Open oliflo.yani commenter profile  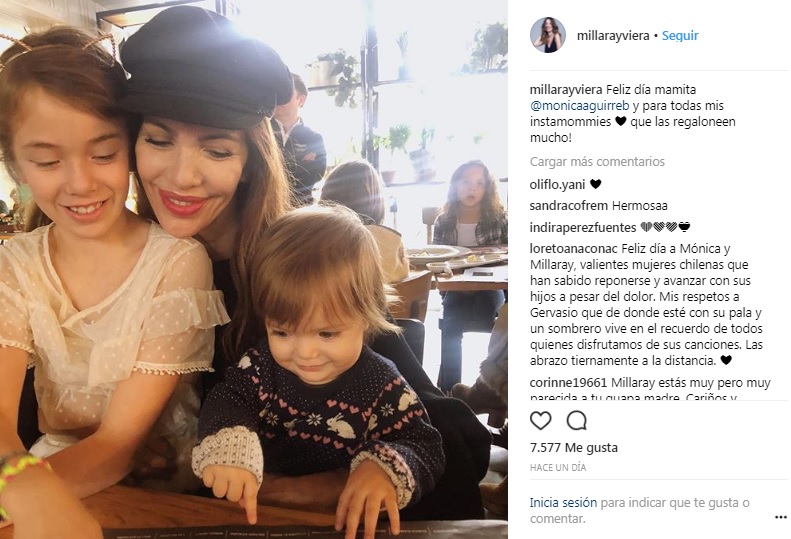click(557, 185)
